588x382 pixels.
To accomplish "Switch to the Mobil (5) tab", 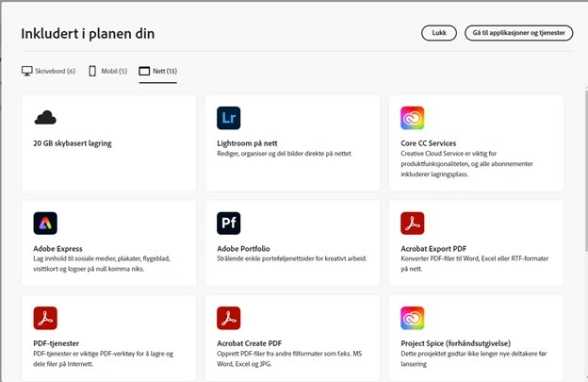I will 108,71.
